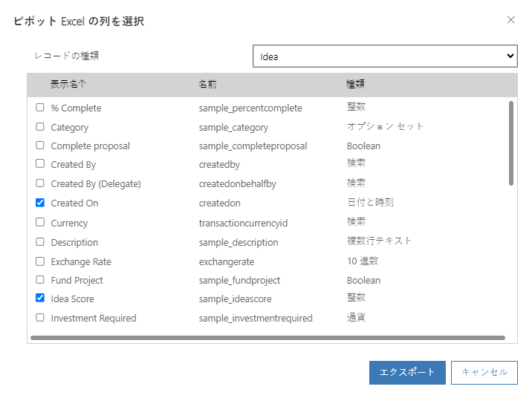Click the 10 進数 type cell
This screenshot has height=398, width=532.
(363, 261)
